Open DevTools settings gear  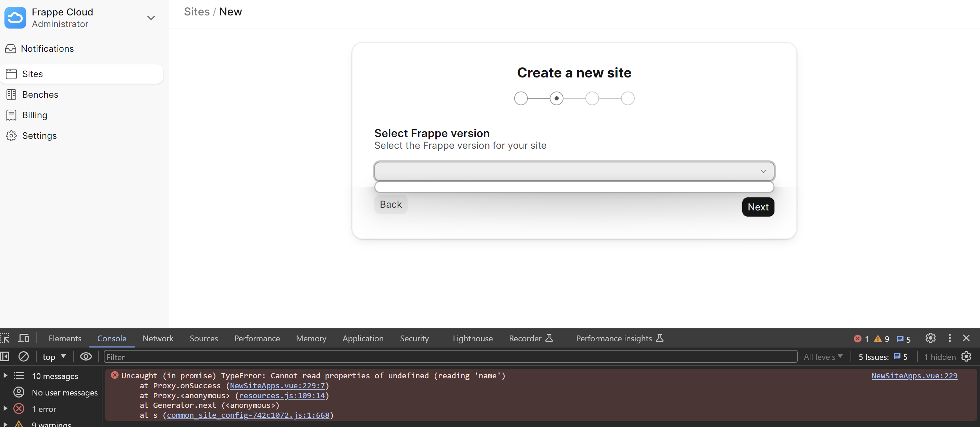[930, 338]
